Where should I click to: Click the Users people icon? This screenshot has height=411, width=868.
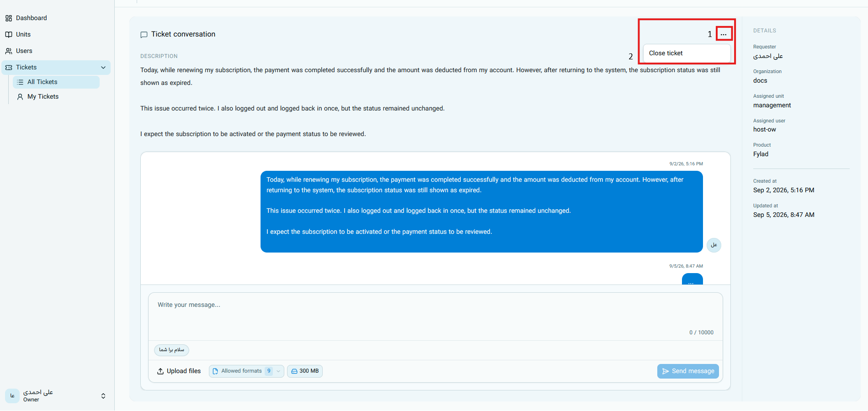[9, 51]
